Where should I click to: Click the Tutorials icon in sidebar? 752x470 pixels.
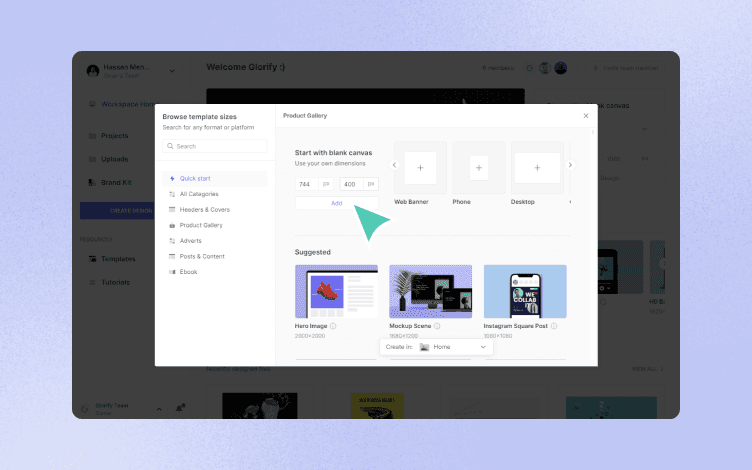(x=92, y=282)
